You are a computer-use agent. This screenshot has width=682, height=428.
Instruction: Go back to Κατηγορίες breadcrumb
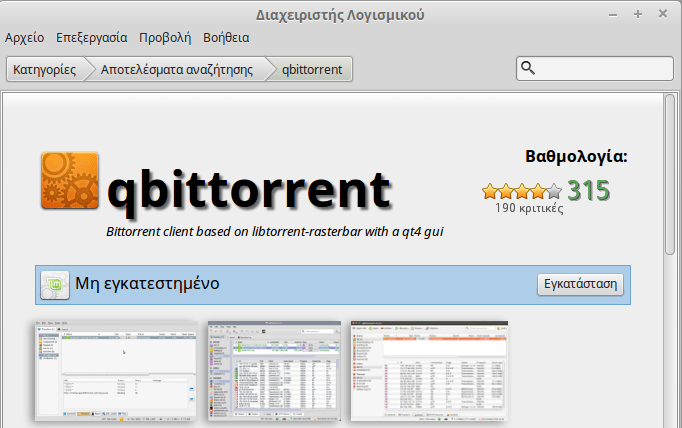(x=44, y=70)
